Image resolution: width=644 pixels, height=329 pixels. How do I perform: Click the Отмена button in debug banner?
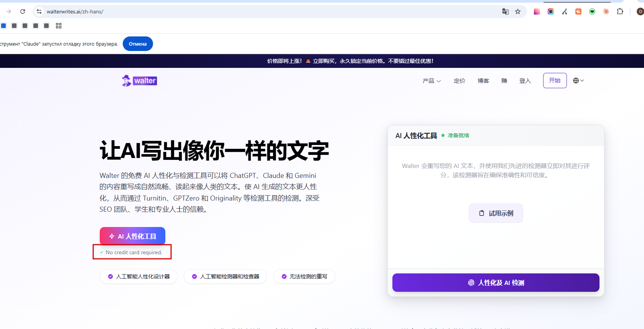tap(138, 44)
